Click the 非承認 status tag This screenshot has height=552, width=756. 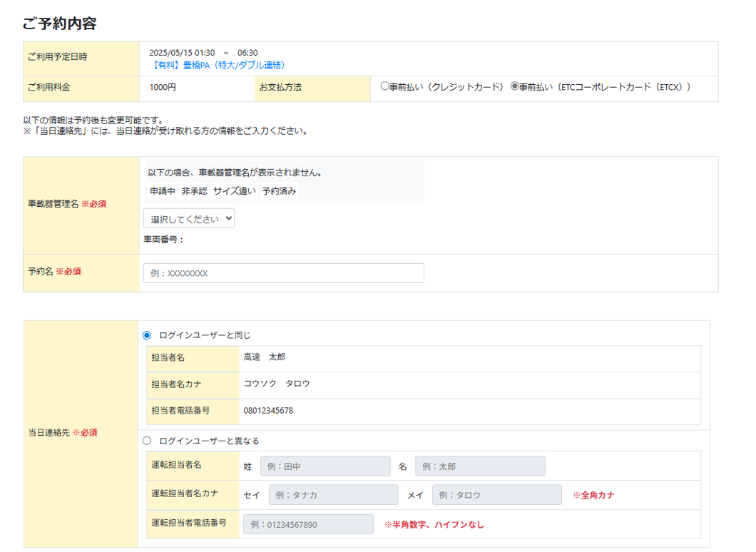point(194,191)
